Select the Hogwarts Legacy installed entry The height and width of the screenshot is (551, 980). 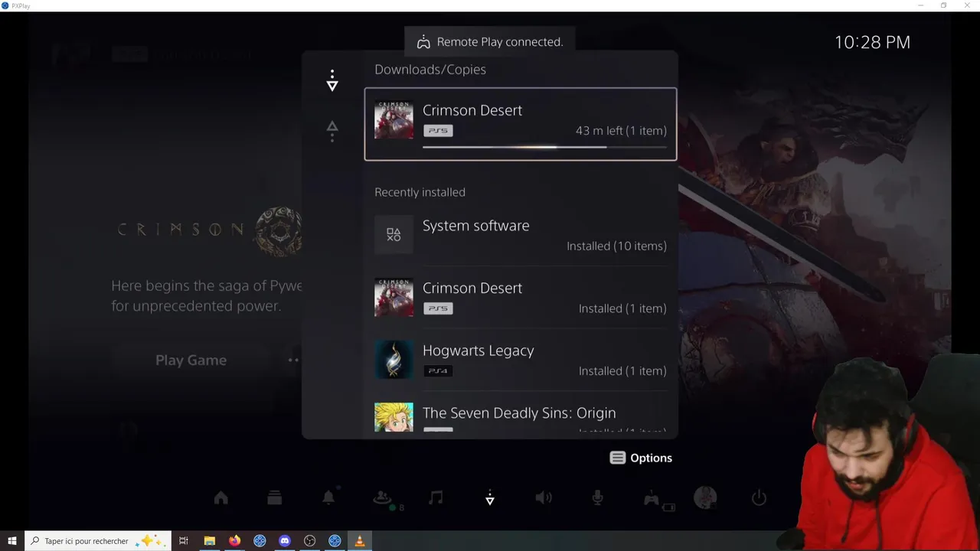point(521,360)
